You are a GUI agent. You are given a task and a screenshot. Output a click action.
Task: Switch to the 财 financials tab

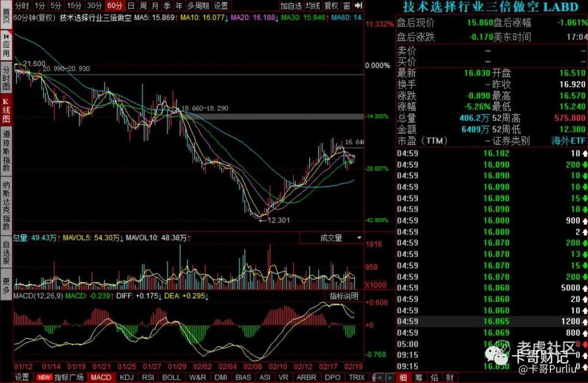point(450,378)
